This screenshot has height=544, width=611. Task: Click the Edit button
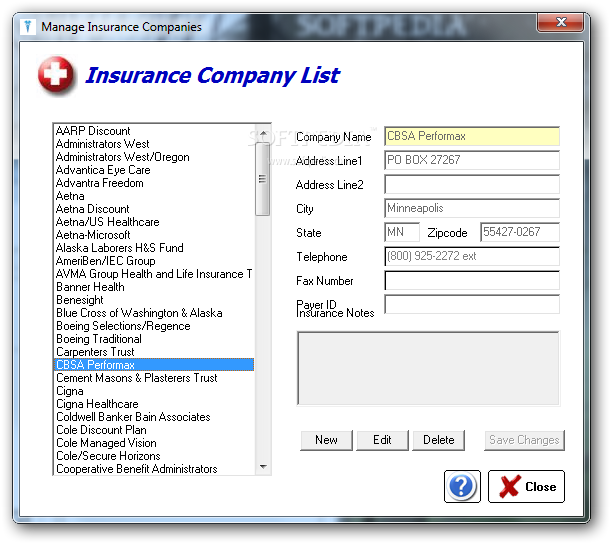coord(382,440)
